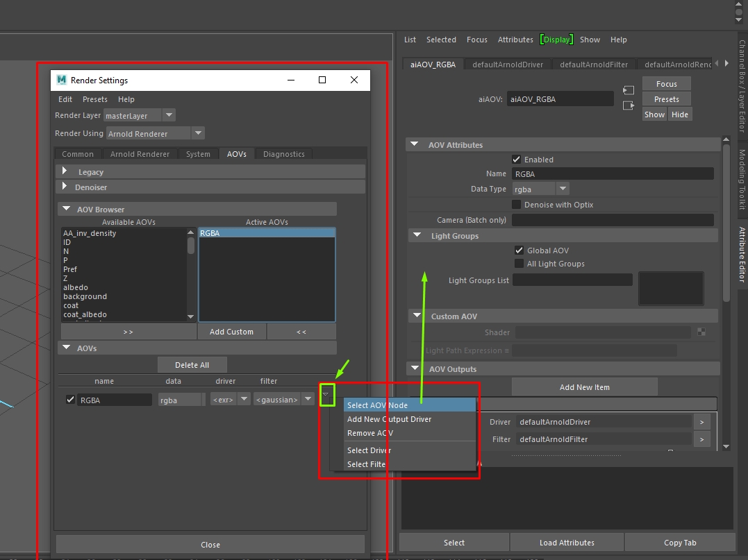
Task: Click the << button to deactivate AOV
Action: coord(301,332)
